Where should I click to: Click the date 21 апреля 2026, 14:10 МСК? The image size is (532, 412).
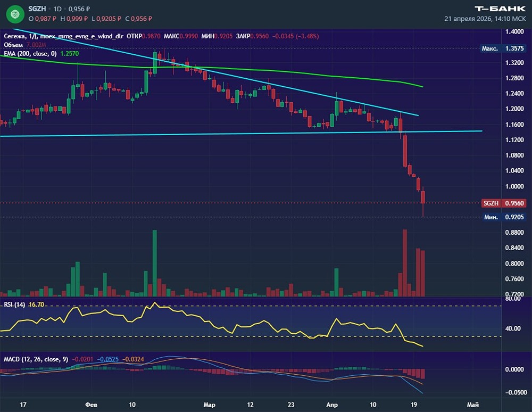pyautogui.click(x=485, y=19)
